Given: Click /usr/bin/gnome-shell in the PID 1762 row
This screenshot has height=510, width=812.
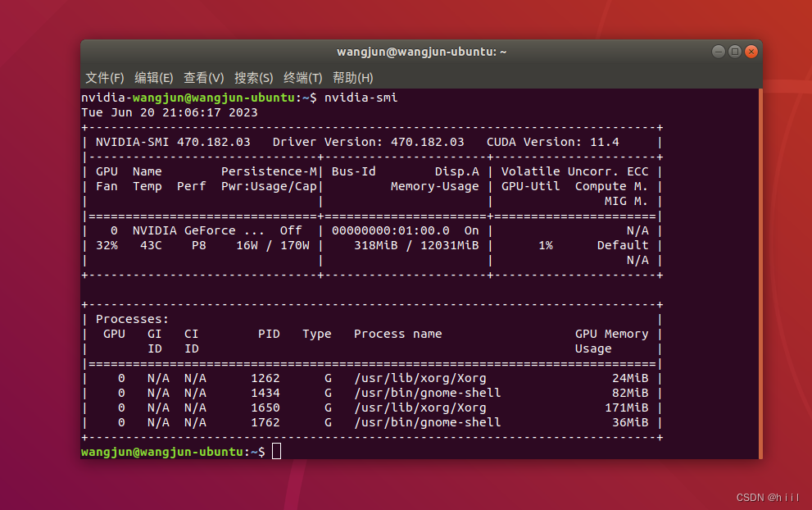Looking at the screenshot, I should pyautogui.click(x=427, y=423).
